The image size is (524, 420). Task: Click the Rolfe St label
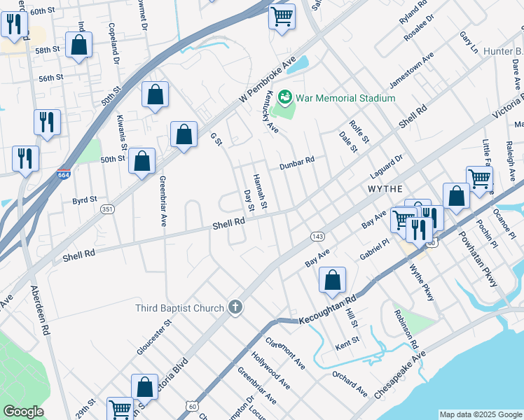tap(359, 132)
